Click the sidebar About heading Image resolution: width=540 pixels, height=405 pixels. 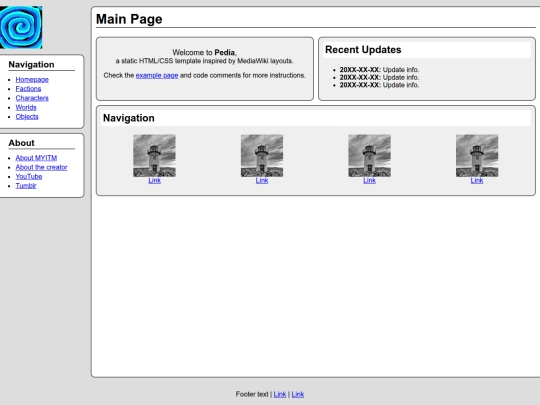(21, 143)
